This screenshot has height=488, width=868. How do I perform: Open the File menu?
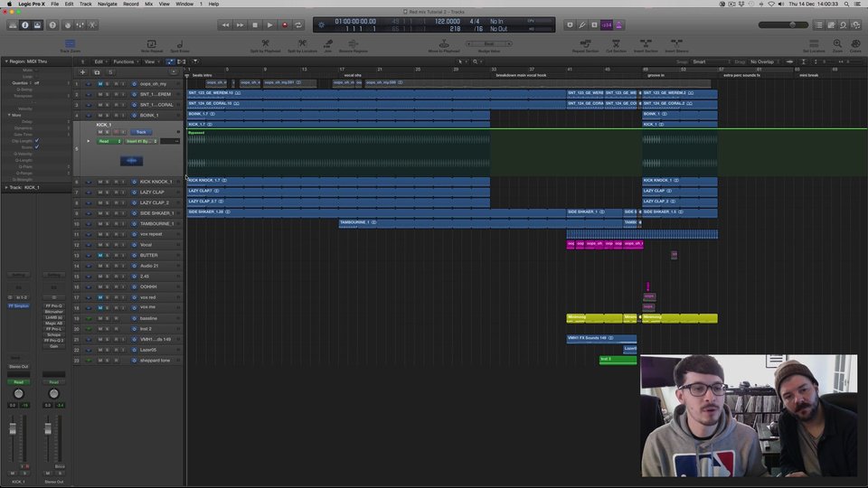click(x=55, y=4)
